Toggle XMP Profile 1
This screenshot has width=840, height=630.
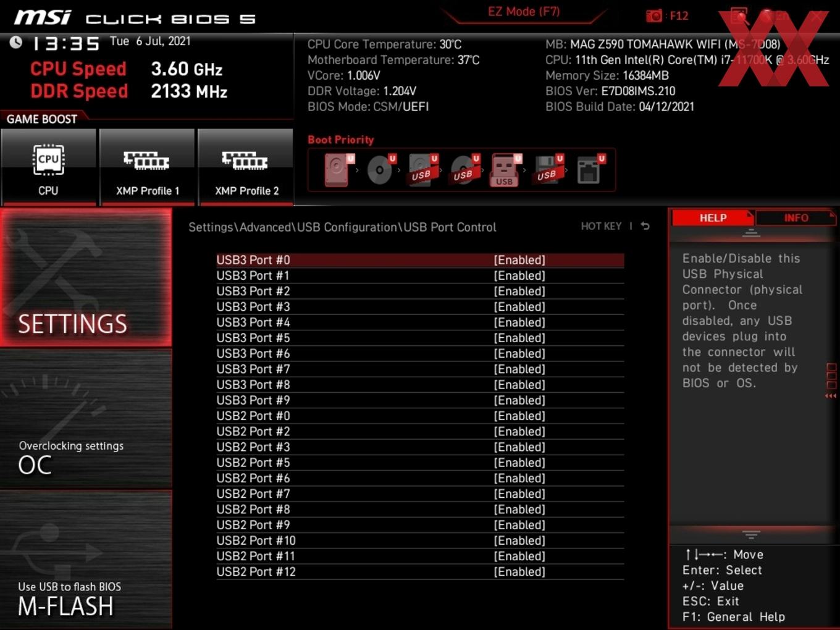pyautogui.click(x=147, y=167)
